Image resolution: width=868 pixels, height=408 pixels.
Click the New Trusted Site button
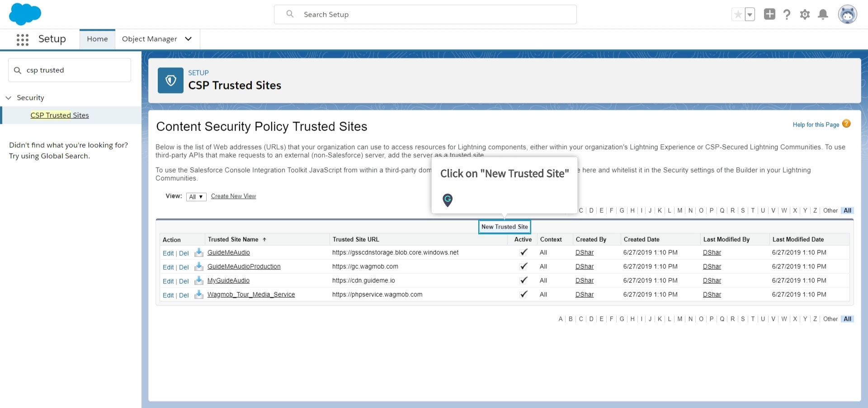505,227
